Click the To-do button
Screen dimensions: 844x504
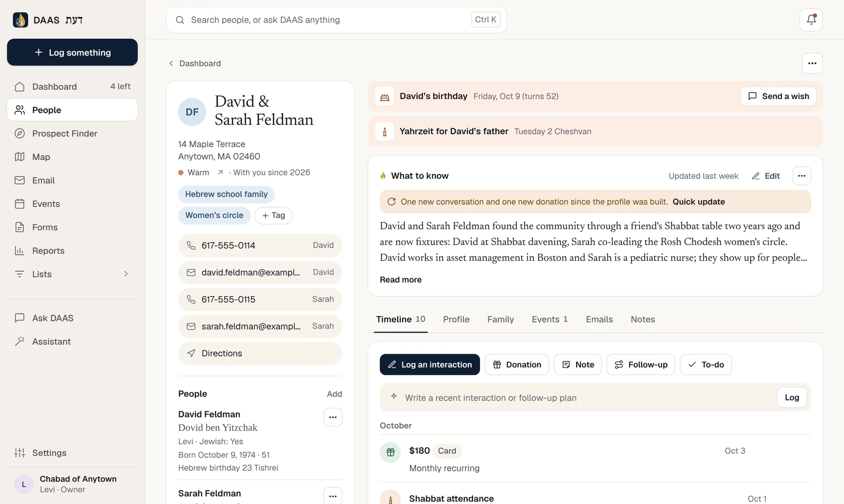click(705, 365)
